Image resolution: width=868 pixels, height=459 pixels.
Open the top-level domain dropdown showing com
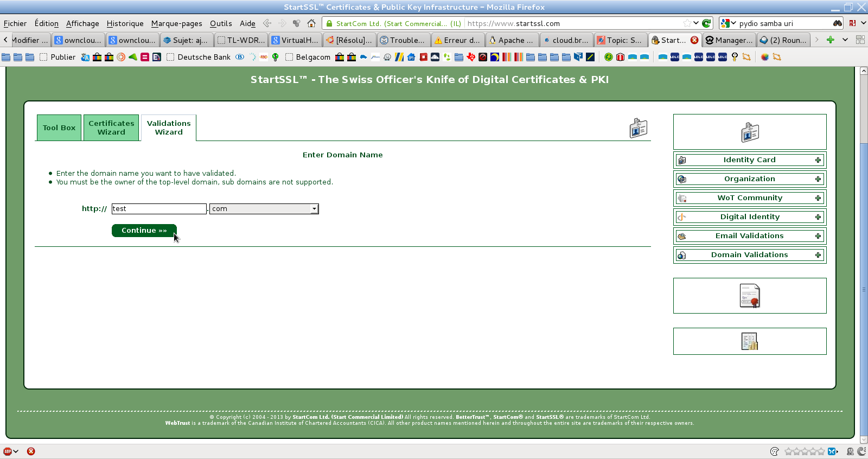point(264,209)
